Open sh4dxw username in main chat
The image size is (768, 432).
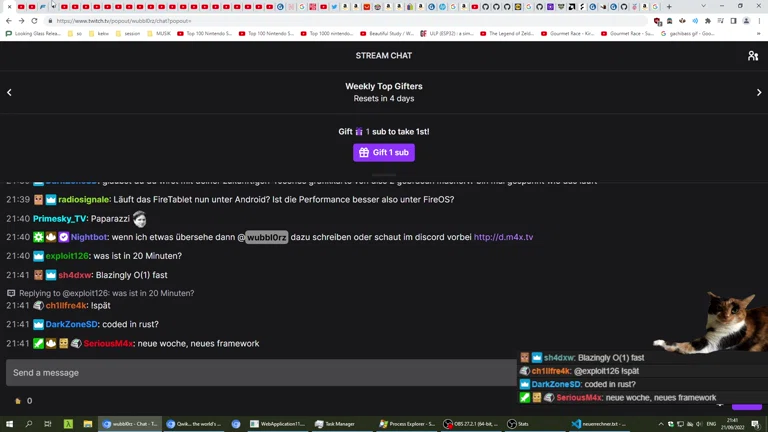74,275
